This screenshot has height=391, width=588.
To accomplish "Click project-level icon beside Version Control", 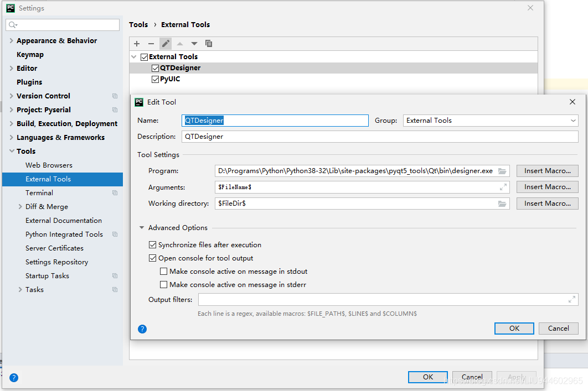I will point(115,96).
